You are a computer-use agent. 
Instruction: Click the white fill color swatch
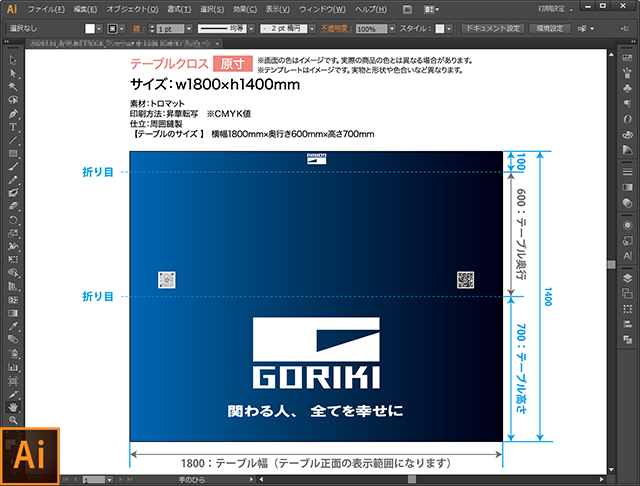tap(90, 29)
